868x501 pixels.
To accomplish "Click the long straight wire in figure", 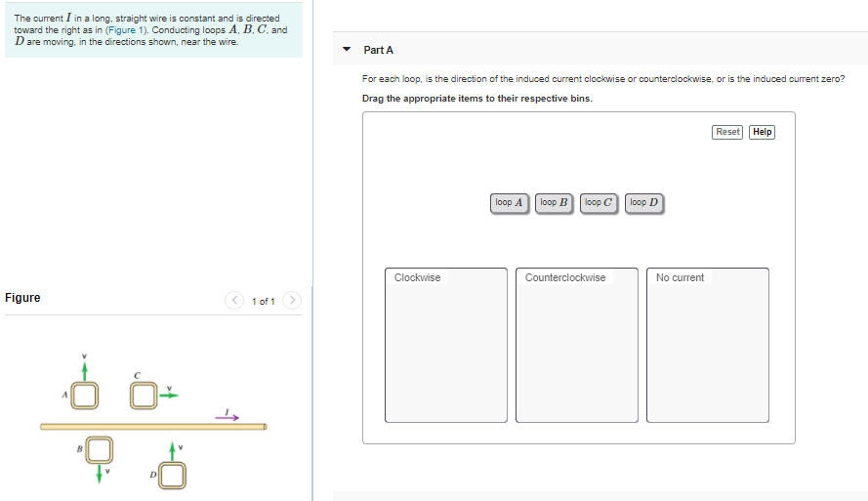I will pyautogui.click(x=153, y=426).
